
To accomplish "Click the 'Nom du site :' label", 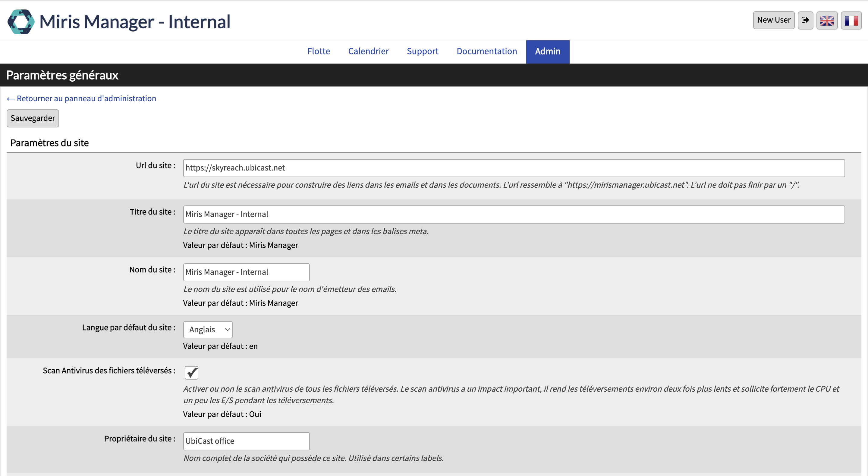I will pos(152,270).
